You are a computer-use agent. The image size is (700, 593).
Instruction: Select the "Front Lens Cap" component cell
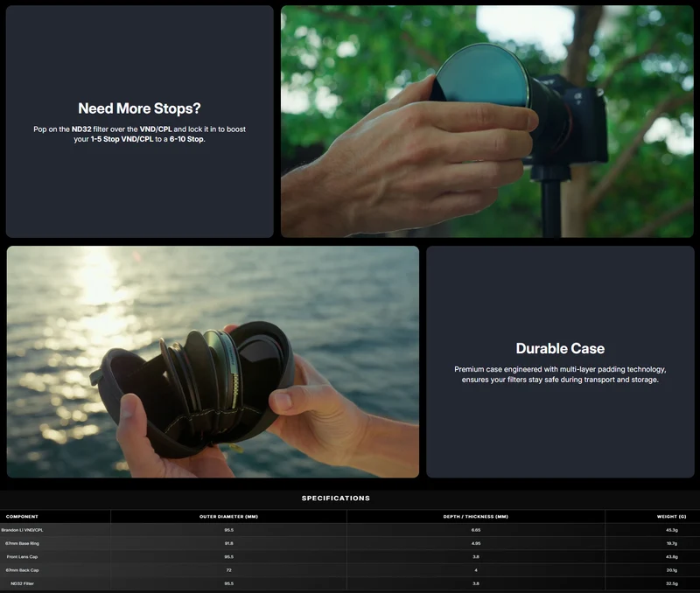point(22,557)
